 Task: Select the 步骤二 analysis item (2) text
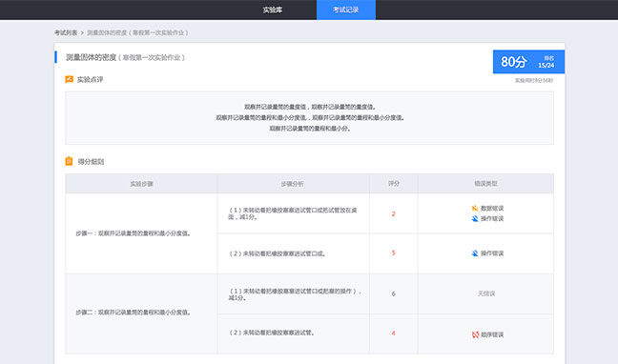[272, 333]
